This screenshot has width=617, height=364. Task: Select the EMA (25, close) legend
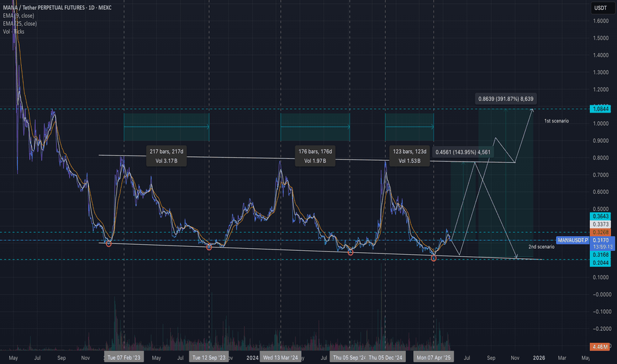[x=20, y=24]
